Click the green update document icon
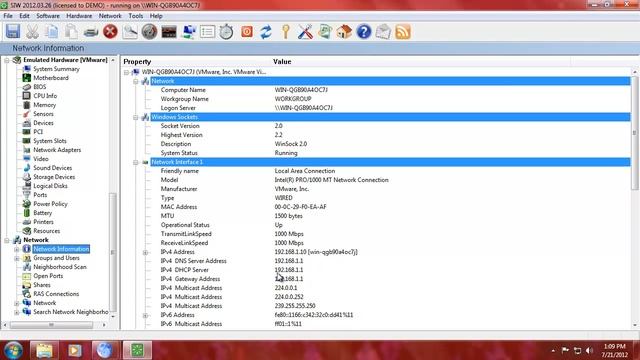The image size is (640, 360). 324,31
